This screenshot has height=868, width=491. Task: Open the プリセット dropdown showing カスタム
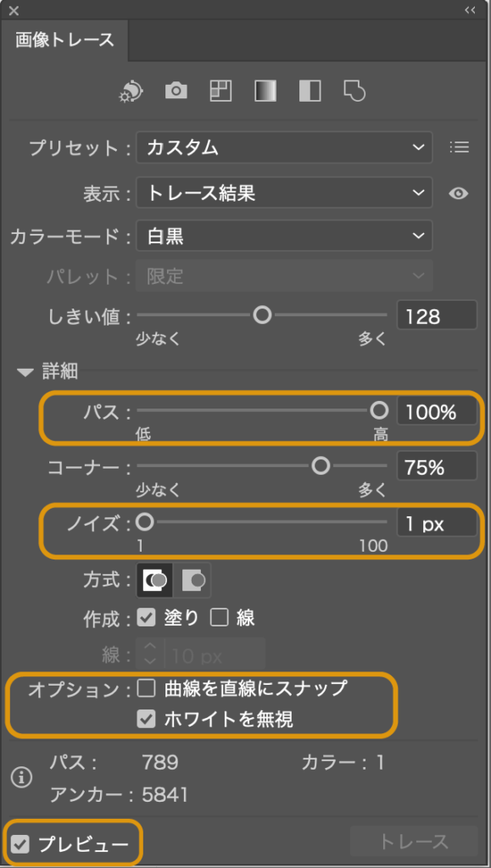[284, 147]
